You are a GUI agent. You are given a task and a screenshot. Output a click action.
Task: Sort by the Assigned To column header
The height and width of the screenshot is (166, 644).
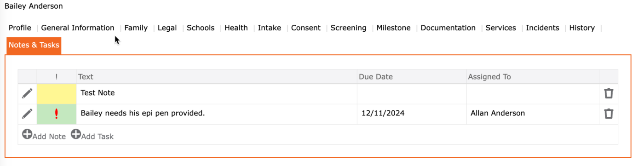pos(489,77)
